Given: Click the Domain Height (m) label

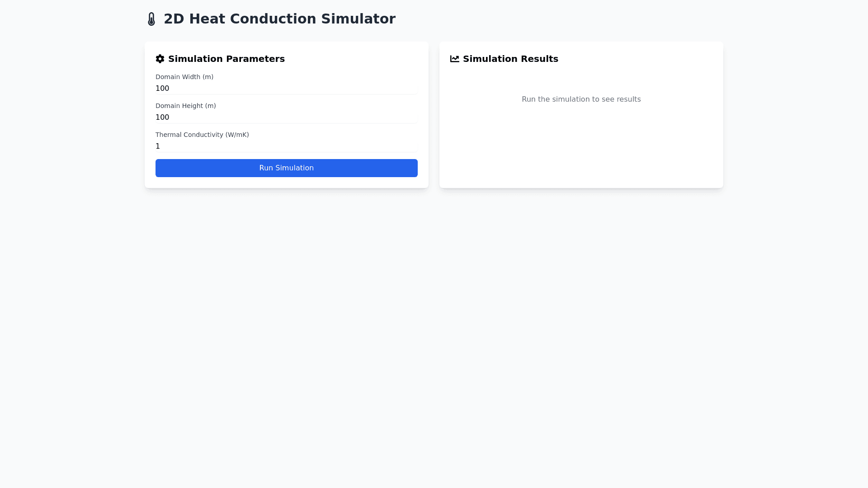Looking at the screenshot, I should click(186, 106).
